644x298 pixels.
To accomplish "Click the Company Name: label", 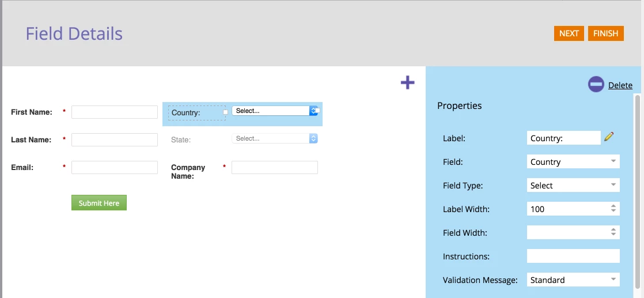I will coord(188,172).
